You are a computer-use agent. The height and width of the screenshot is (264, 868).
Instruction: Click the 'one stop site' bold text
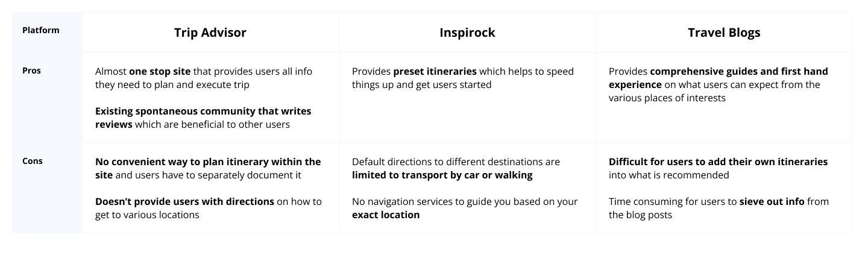pyautogui.click(x=160, y=71)
